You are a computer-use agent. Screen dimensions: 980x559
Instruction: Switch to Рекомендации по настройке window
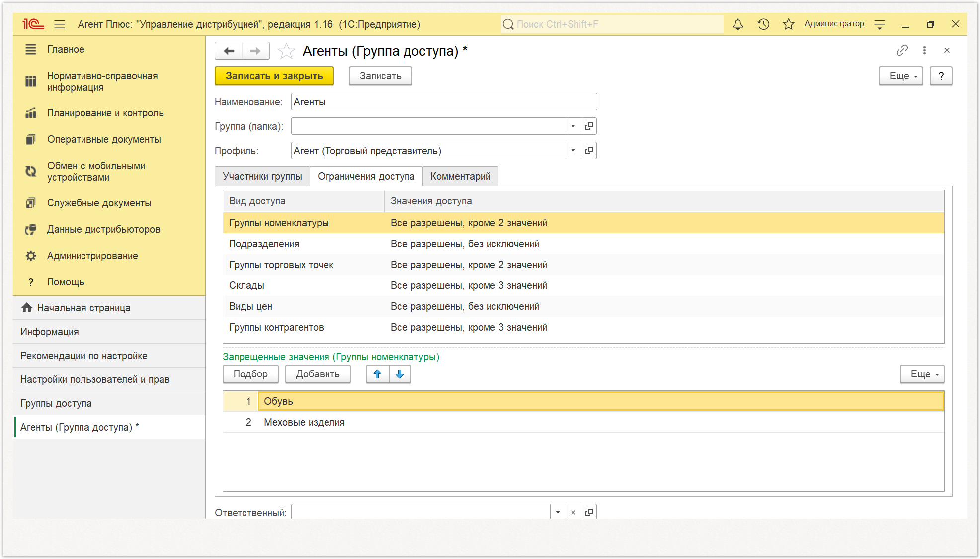pyautogui.click(x=109, y=356)
